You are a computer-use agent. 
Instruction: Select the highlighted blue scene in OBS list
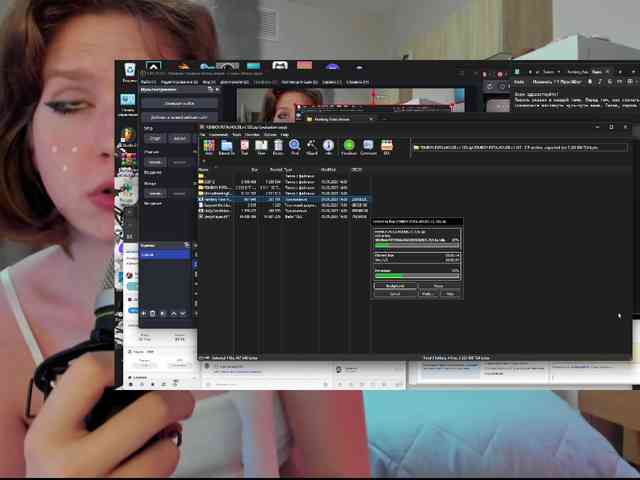[x=164, y=254]
